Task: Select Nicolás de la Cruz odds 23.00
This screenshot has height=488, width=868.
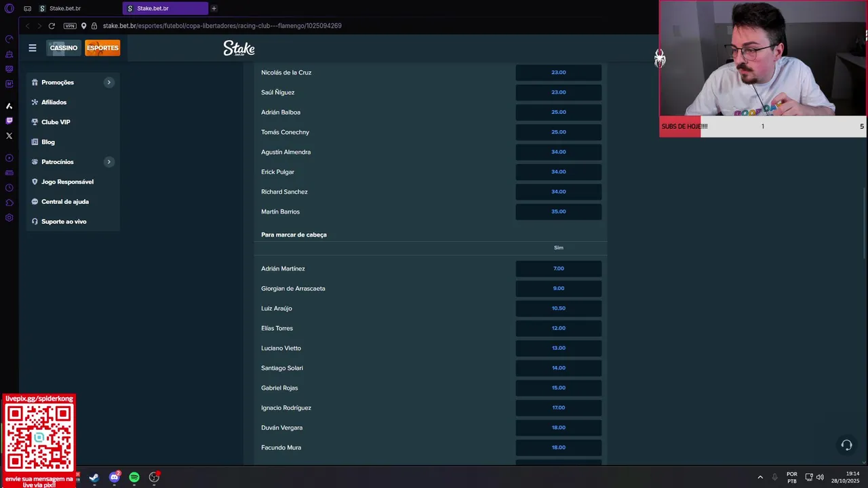Action: pos(558,73)
